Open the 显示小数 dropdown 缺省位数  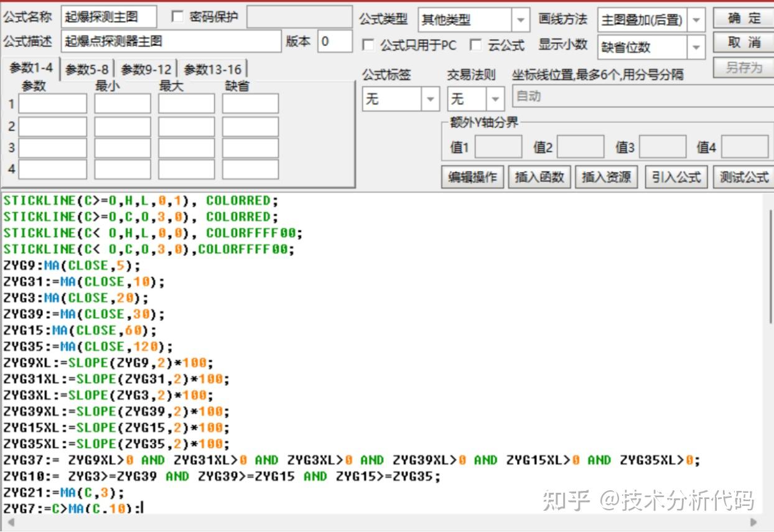tap(651, 47)
